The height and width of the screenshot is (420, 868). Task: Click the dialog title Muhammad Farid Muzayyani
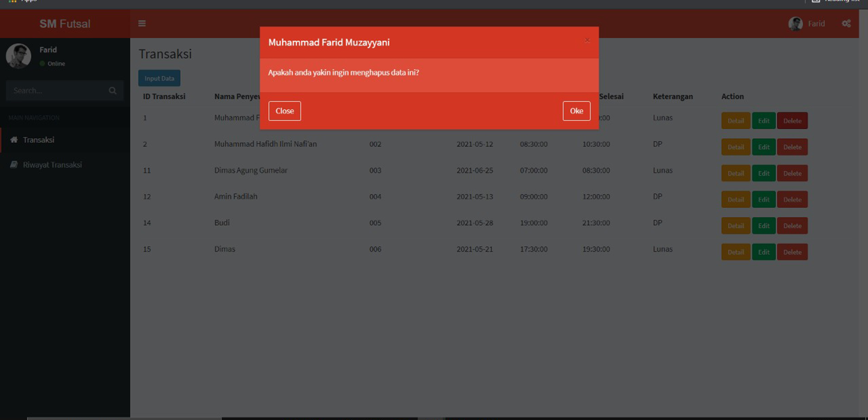[329, 43]
